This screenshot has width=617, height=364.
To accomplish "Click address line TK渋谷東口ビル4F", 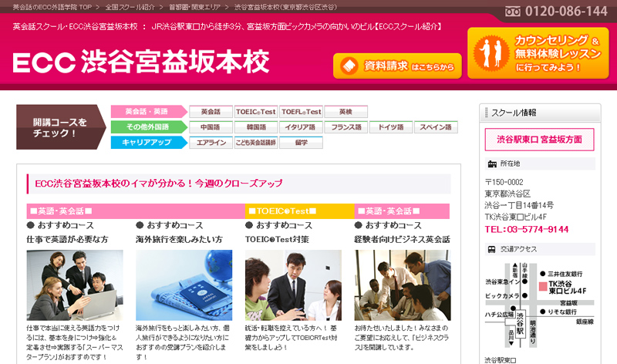I will [x=516, y=217].
